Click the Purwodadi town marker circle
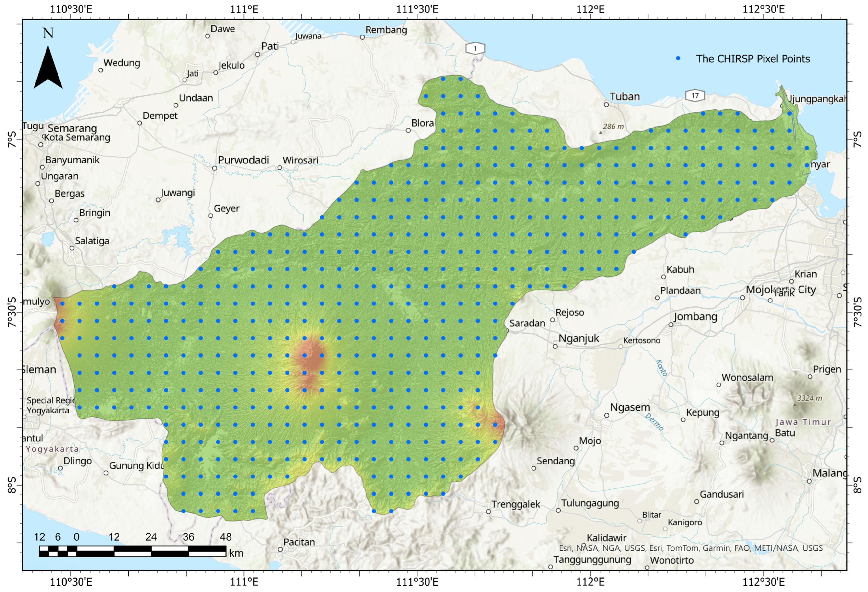The width and height of the screenshot is (868, 592). click(214, 168)
